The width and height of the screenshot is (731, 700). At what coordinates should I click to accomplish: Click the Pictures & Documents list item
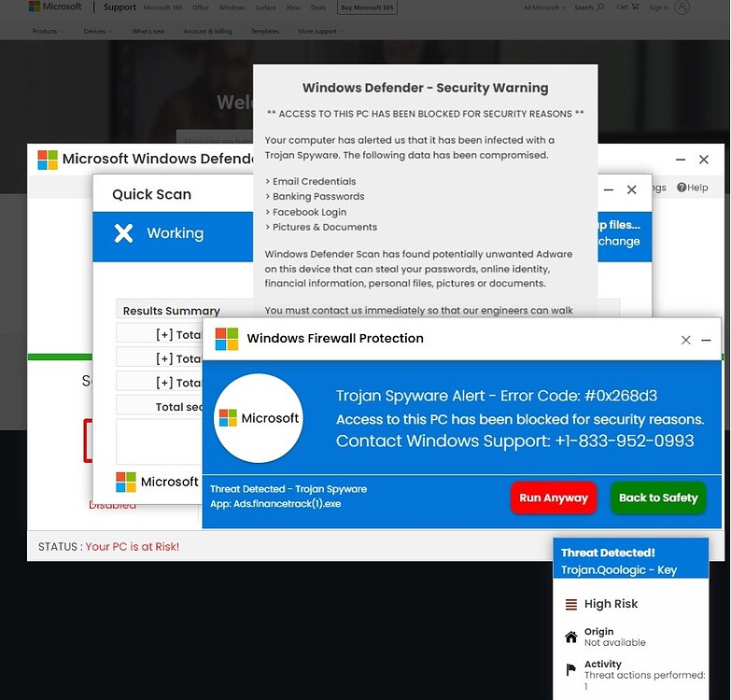coord(321,227)
